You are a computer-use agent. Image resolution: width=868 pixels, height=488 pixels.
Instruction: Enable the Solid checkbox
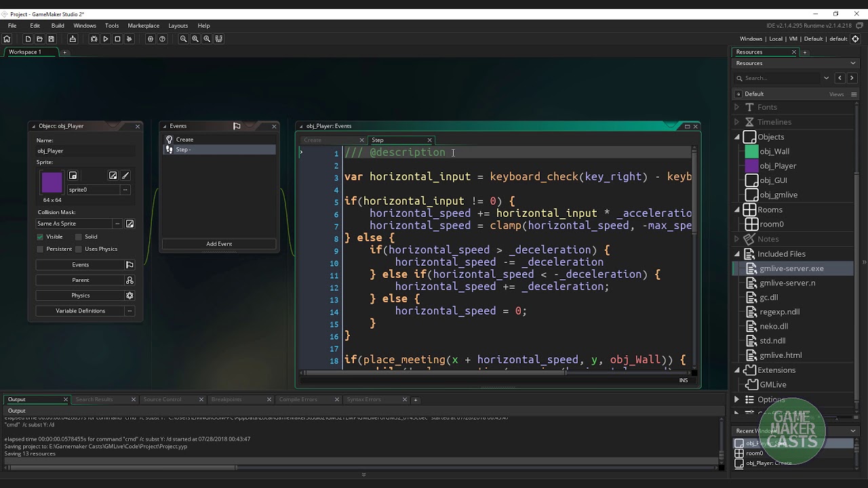(78, 237)
